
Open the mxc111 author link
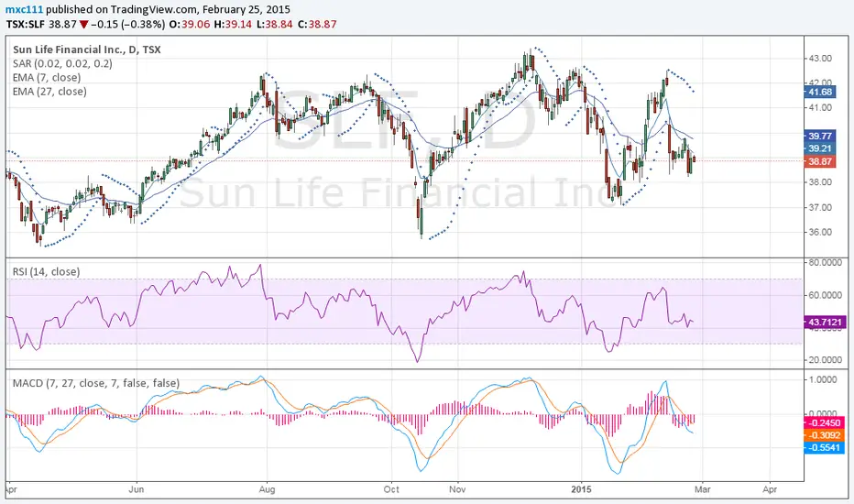[x=25, y=9]
